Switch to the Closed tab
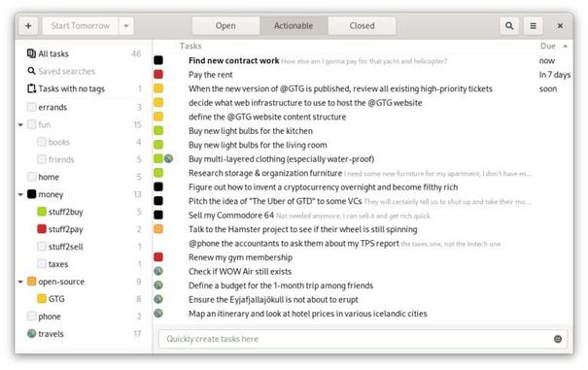 [362, 26]
